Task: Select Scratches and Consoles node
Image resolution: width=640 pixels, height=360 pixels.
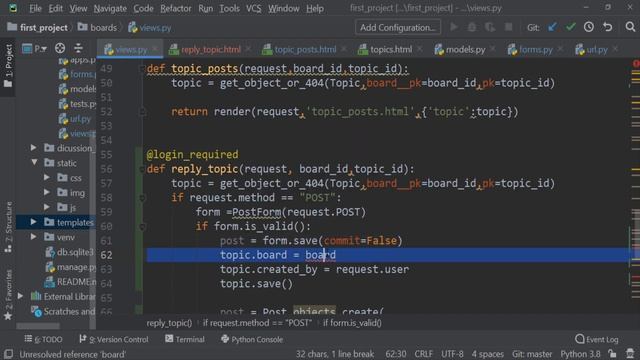Action: [x=63, y=311]
